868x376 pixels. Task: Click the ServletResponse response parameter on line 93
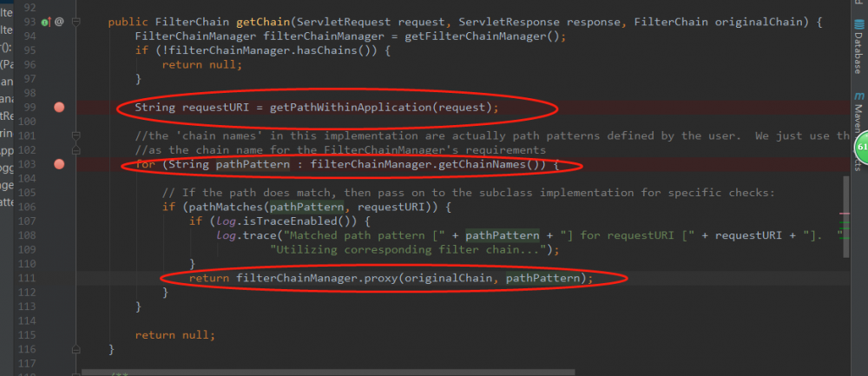(541, 23)
